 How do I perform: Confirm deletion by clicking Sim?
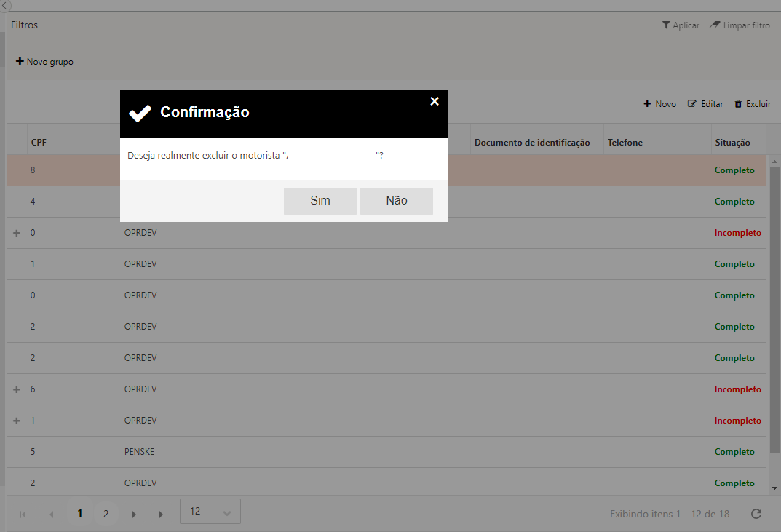[320, 201]
